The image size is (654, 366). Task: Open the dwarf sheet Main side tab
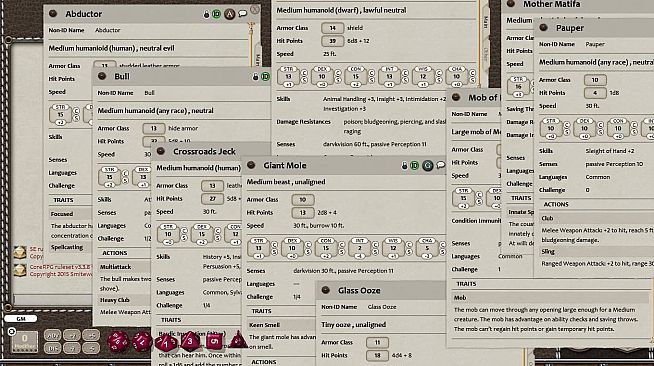point(485,22)
